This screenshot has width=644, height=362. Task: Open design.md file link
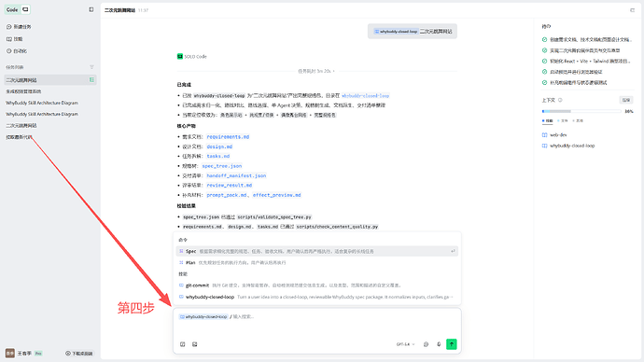(219, 146)
